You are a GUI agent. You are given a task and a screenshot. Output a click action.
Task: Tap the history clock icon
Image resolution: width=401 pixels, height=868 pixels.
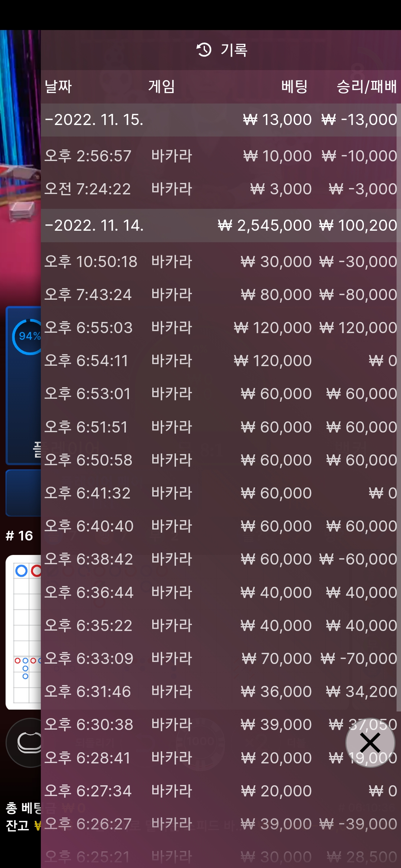(204, 50)
